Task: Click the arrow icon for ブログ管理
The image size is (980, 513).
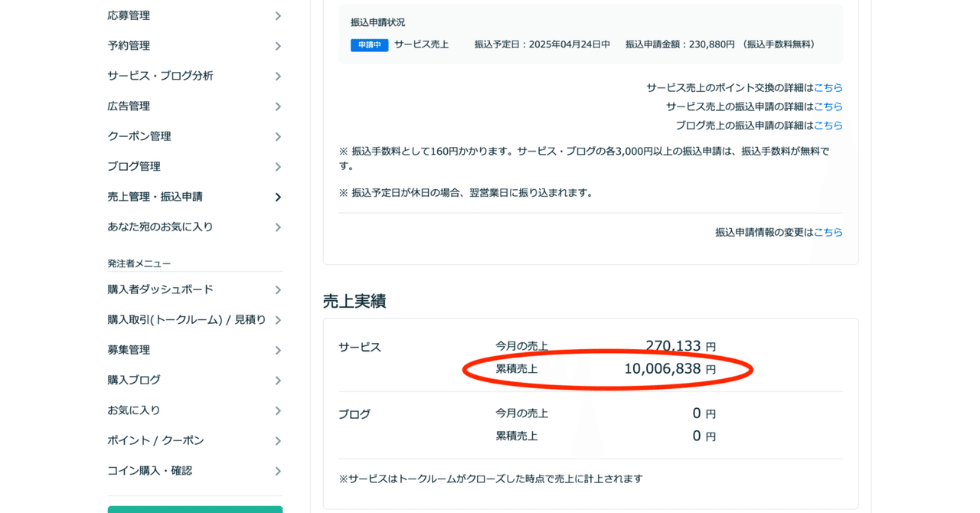Action: [278, 167]
